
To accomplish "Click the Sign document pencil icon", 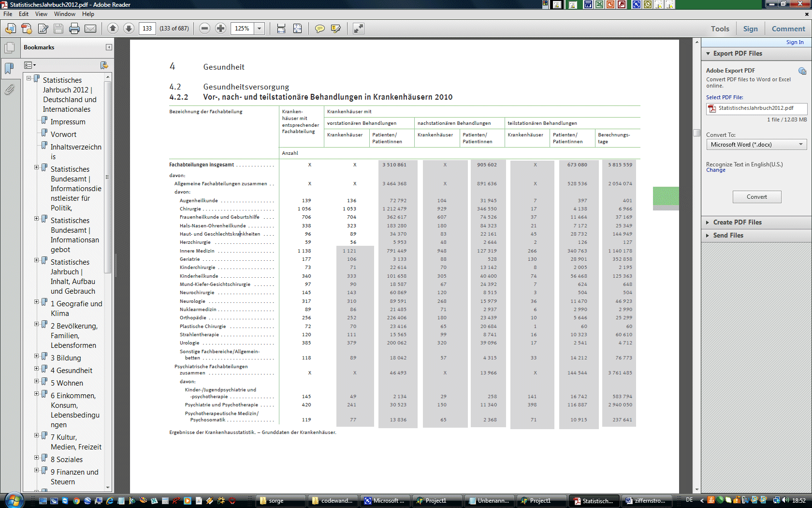I will point(43,29).
